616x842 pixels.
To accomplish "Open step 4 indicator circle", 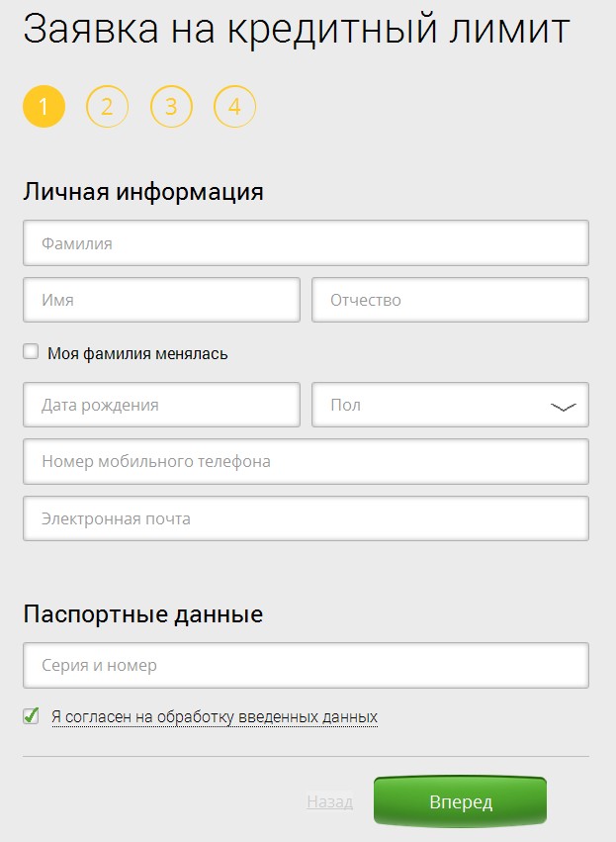I will pos(234,107).
